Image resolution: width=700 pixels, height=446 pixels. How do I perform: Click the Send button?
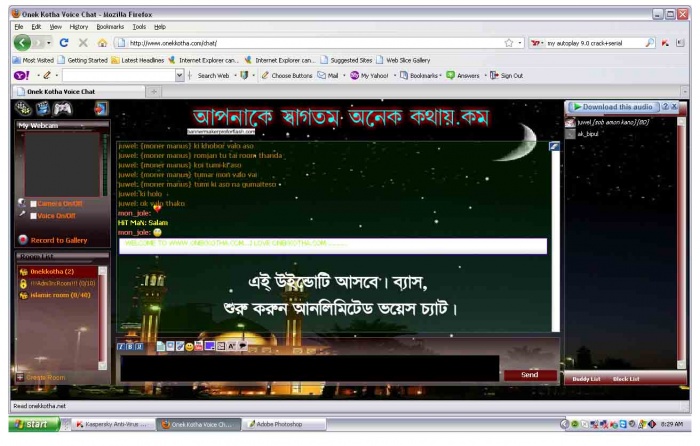(529, 375)
